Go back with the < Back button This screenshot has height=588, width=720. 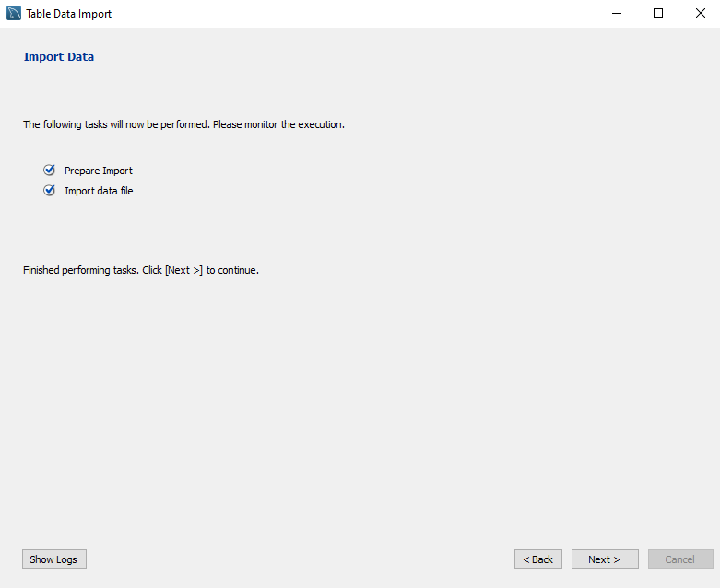tap(538, 559)
